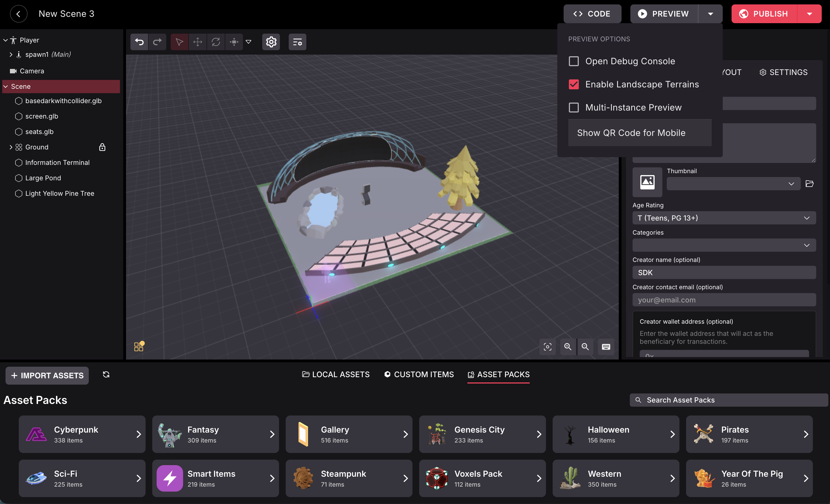
Task: Collapse the Player tree node
Action: [6, 40]
